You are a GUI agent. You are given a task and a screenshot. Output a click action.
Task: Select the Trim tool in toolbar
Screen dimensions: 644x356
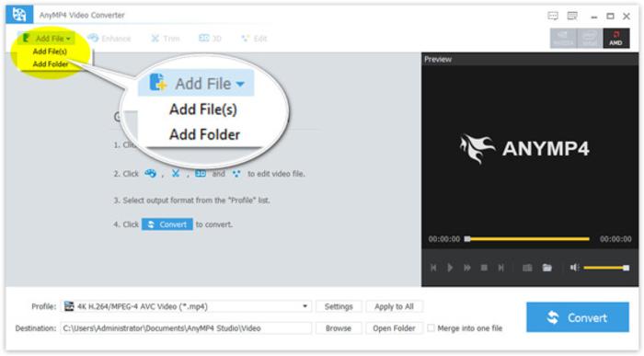165,39
